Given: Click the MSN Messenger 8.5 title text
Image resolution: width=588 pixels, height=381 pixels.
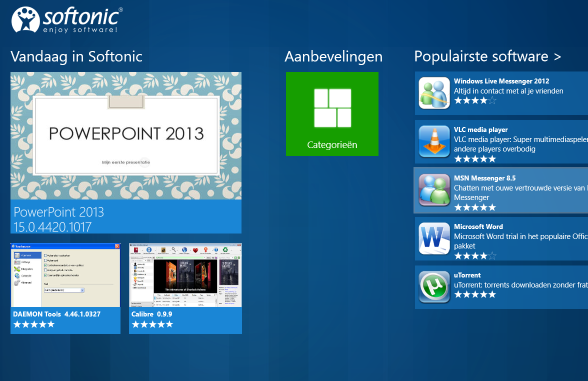Looking at the screenshot, I should [x=484, y=178].
